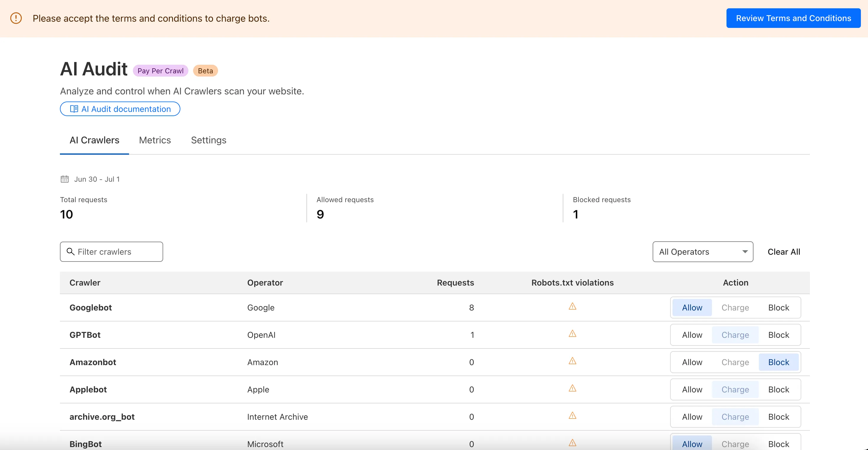Image resolution: width=868 pixels, height=450 pixels.
Task: Click archive.org_bot's violation warning triangle
Action: (x=572, y=416)
